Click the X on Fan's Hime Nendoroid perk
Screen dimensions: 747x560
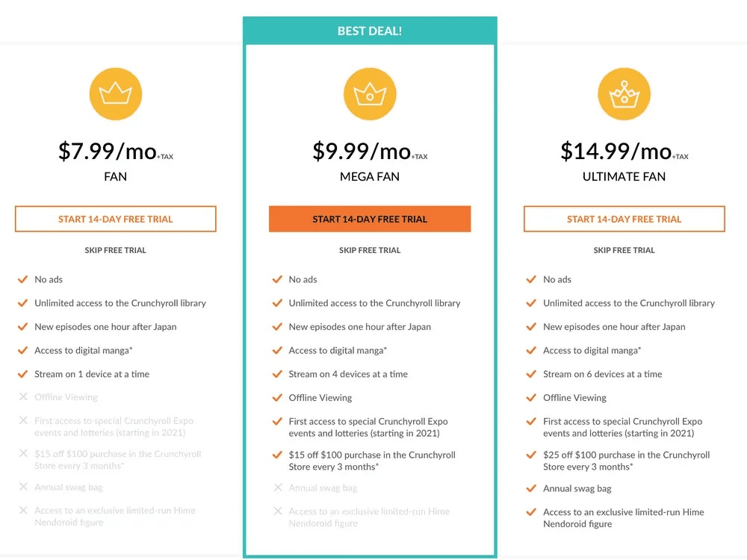(23, 510)
